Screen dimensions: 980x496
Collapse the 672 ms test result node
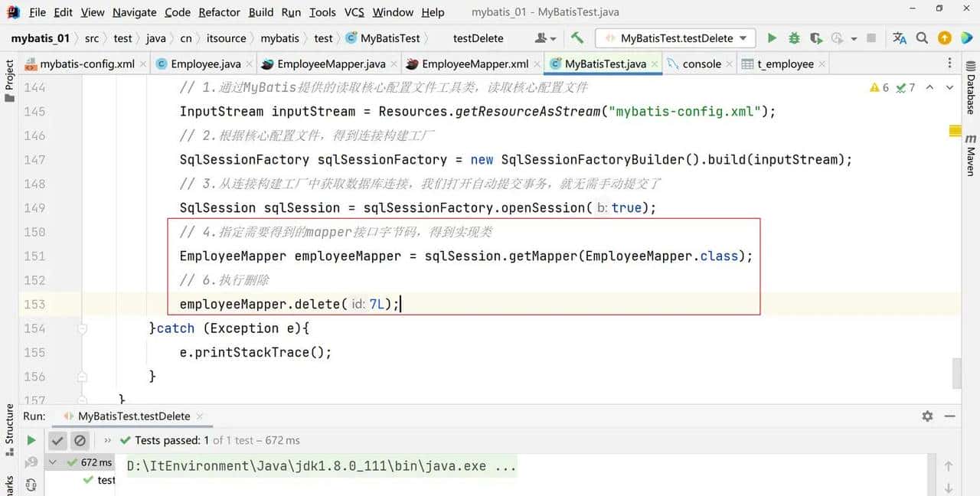[x=53, y=462]
